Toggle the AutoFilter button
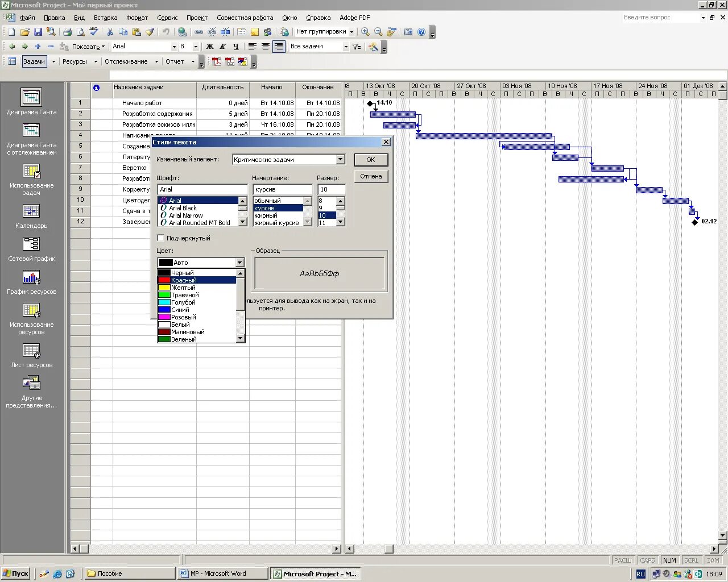Screen dimensions: 728x582 [x=357, y=47]
